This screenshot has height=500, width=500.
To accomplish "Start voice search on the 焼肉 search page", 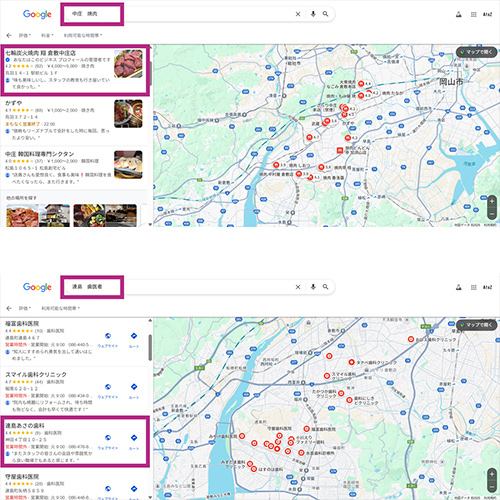I will click(313, 14).
